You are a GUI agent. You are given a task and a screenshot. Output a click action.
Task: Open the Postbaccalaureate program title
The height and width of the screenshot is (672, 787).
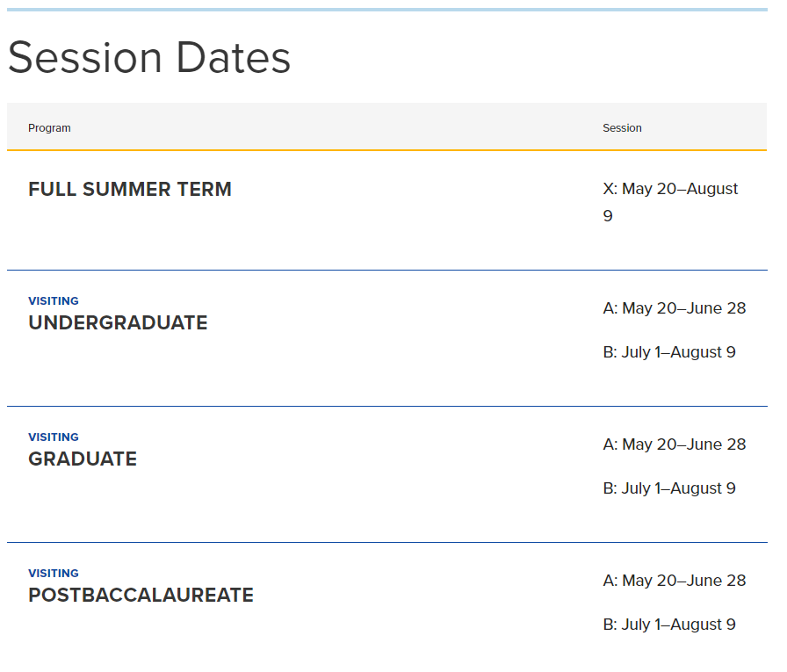point(141,595)
